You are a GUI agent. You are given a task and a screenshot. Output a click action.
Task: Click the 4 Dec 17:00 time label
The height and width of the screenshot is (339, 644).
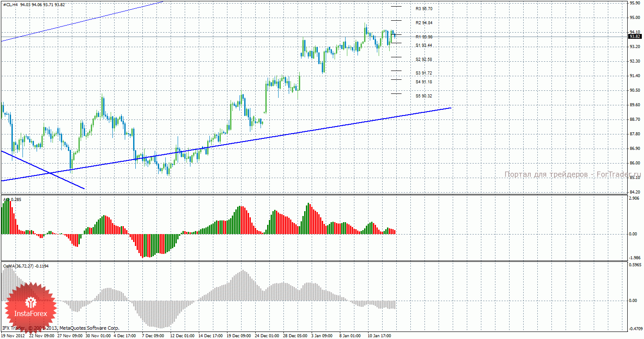(x=126, y=336)
